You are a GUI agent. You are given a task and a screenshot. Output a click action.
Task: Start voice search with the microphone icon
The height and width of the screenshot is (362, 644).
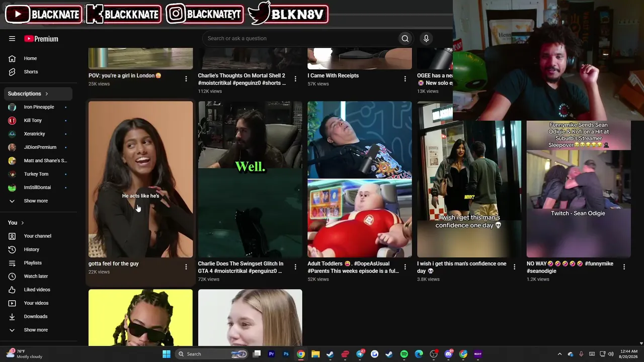[x=426, y=38]
